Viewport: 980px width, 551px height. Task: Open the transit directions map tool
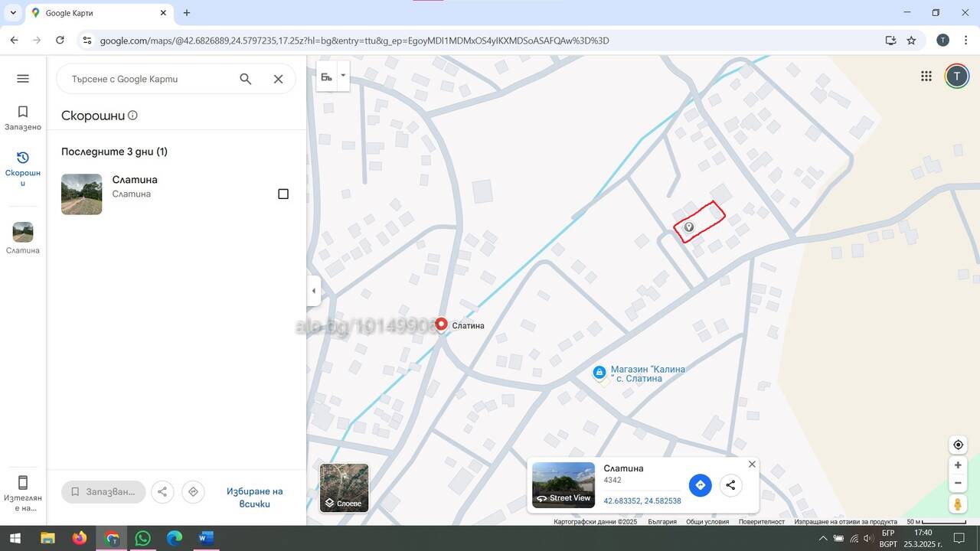pos(327,77)
